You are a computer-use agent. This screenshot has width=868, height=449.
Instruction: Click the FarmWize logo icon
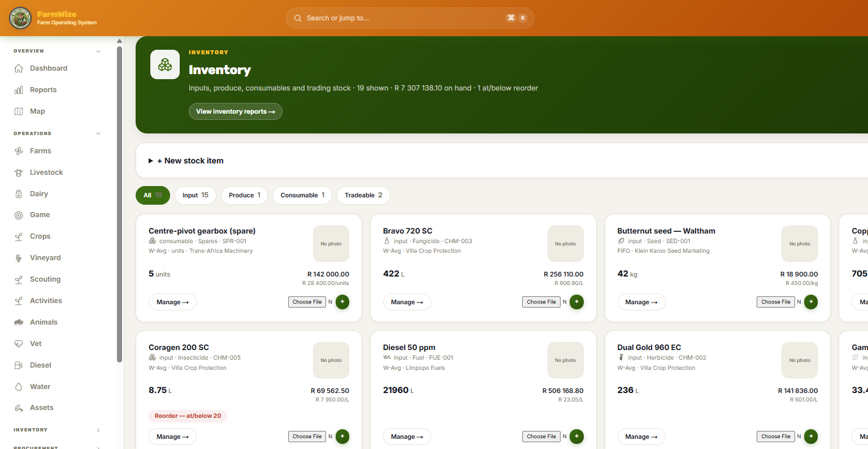tap(20, 18)
